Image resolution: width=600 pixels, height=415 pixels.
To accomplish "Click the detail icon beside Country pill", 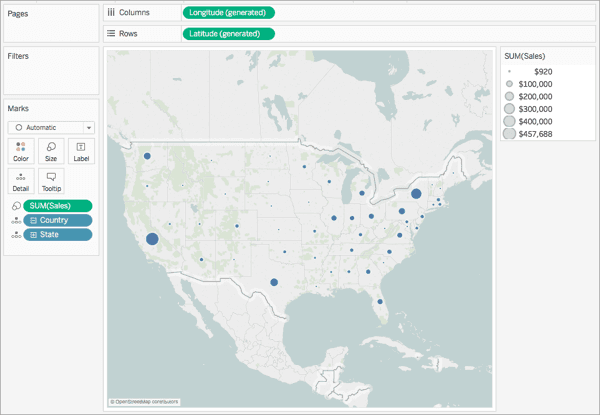I will [16, 220].
